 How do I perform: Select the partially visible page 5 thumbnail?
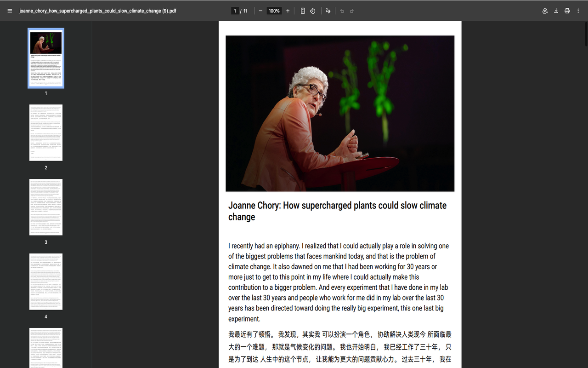[x=46, y=348]
